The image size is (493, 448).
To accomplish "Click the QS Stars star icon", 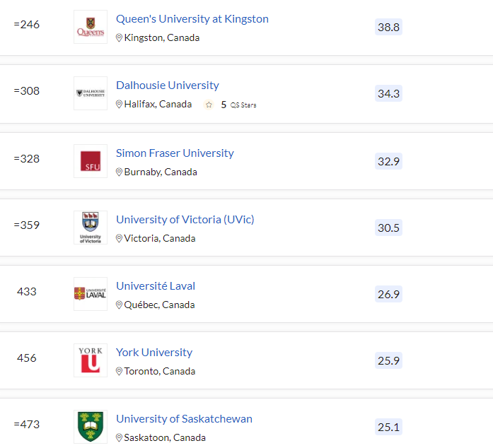I will click(x=209, y=105).
